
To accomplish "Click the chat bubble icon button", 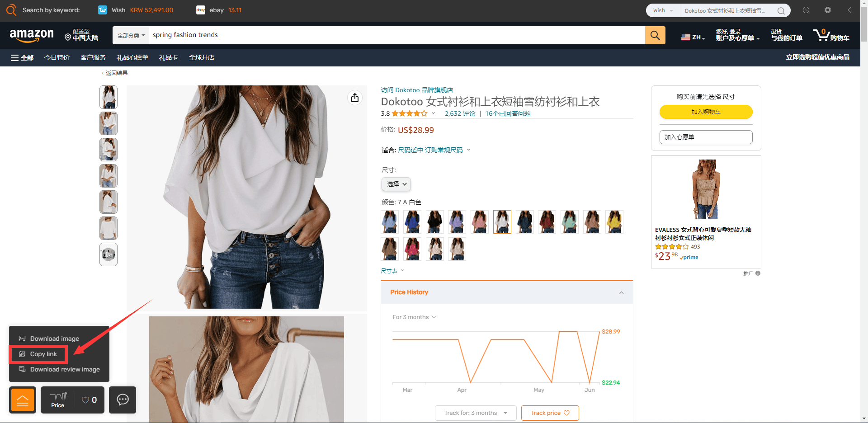I will (x=123, y=400).
